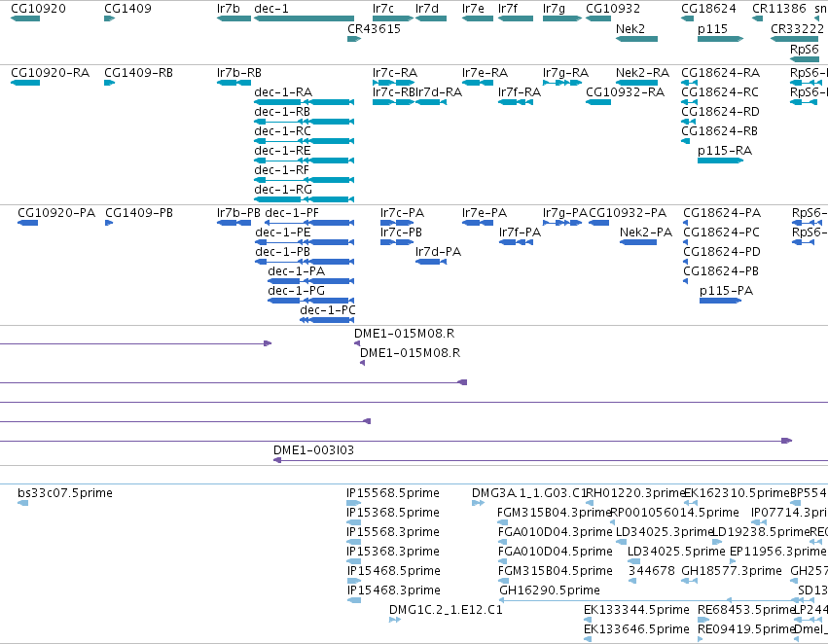Click protein 'dec-1-PG'

coord(296,292)
